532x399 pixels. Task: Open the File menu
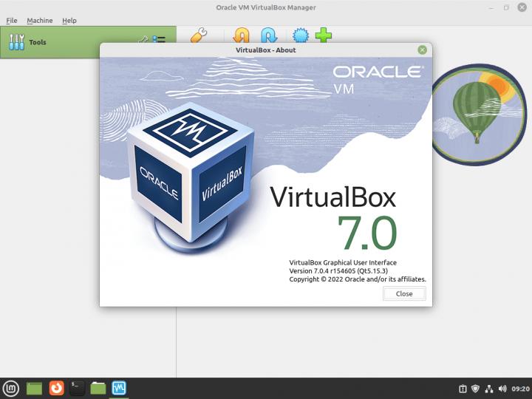pos(12,21)
